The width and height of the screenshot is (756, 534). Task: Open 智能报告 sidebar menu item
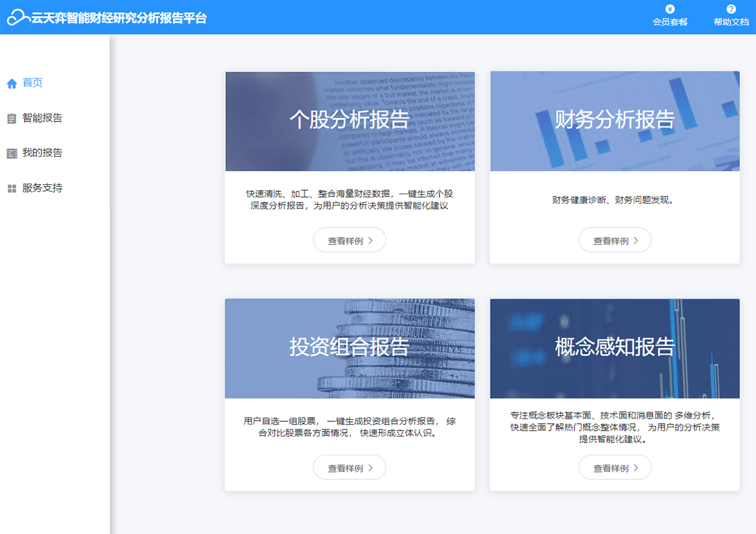[42, 118]
